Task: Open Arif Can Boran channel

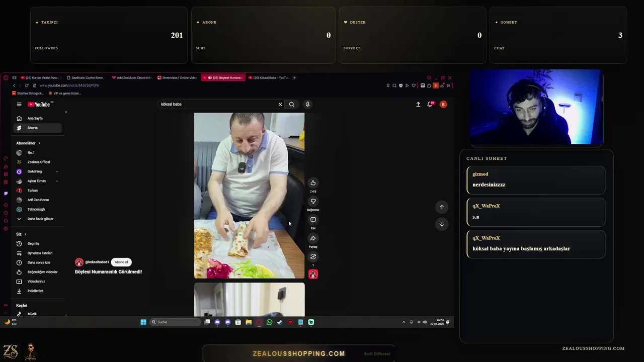Action: tap(38, 200)
